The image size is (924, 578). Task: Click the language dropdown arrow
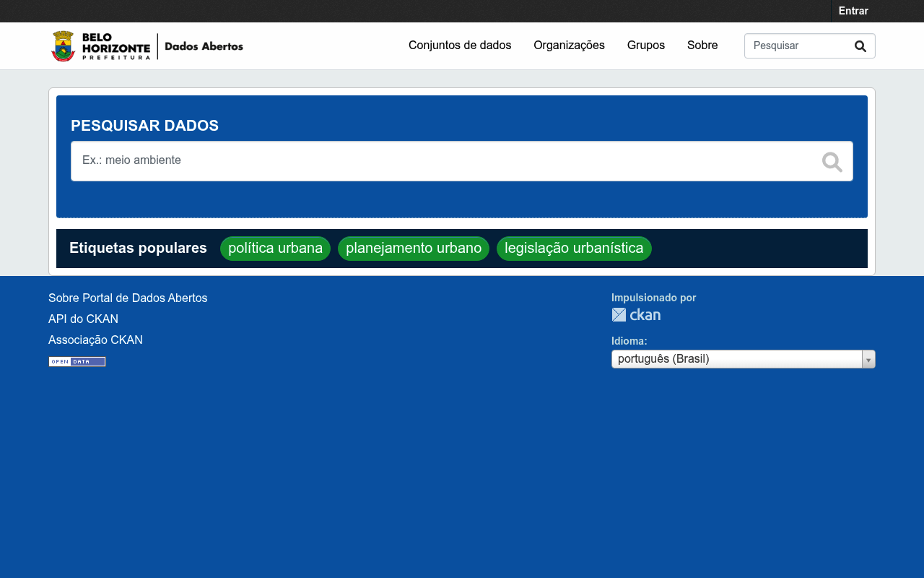868,359
